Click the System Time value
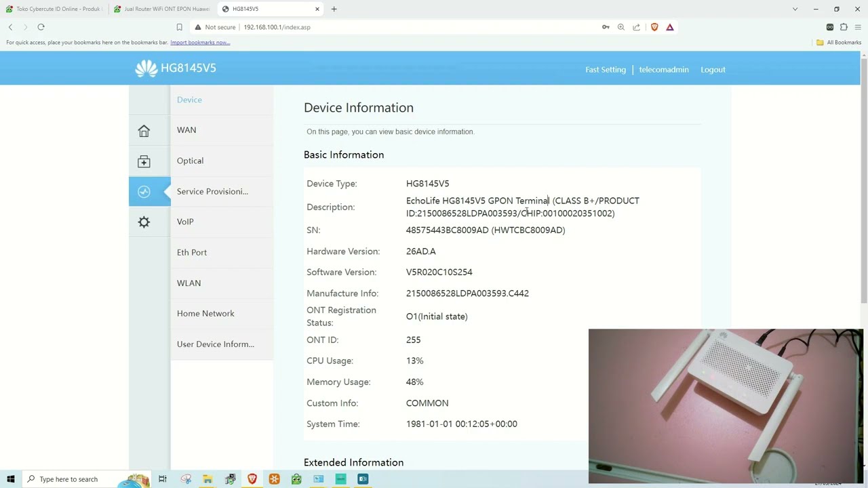 462,424
